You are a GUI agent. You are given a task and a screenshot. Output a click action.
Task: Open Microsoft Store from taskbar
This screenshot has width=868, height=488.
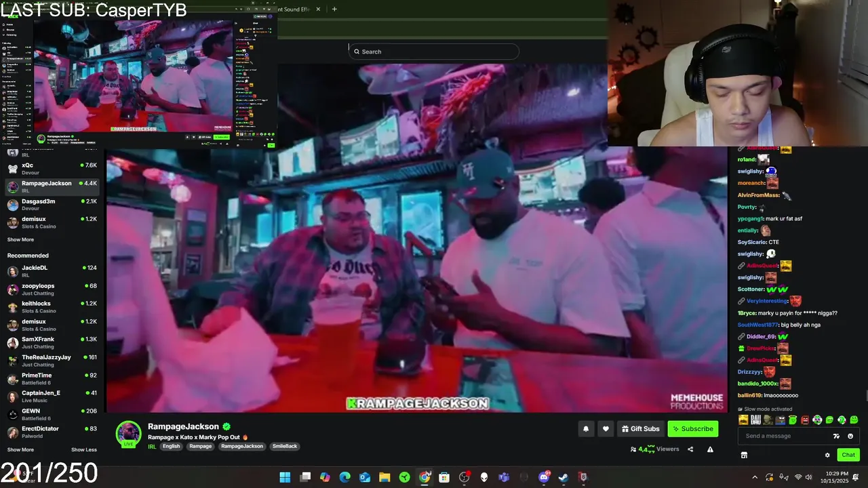[x=444, y=477]
